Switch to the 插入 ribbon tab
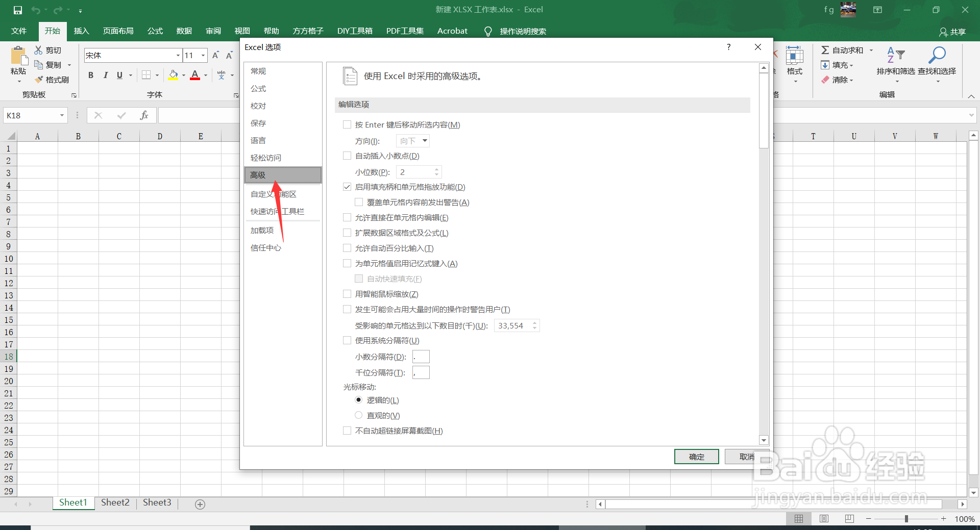The width and height of the screenshot is (980, 530). click(81, 31)
